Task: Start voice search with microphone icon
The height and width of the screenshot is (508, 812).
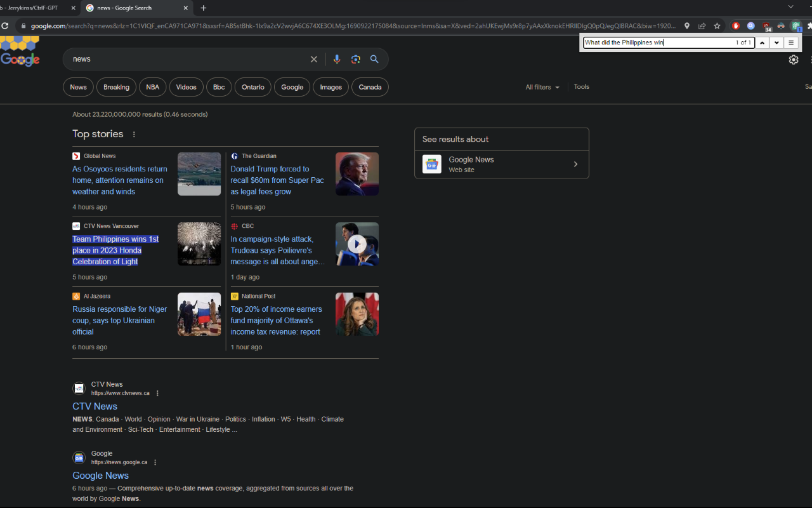Action: point(337,59)
